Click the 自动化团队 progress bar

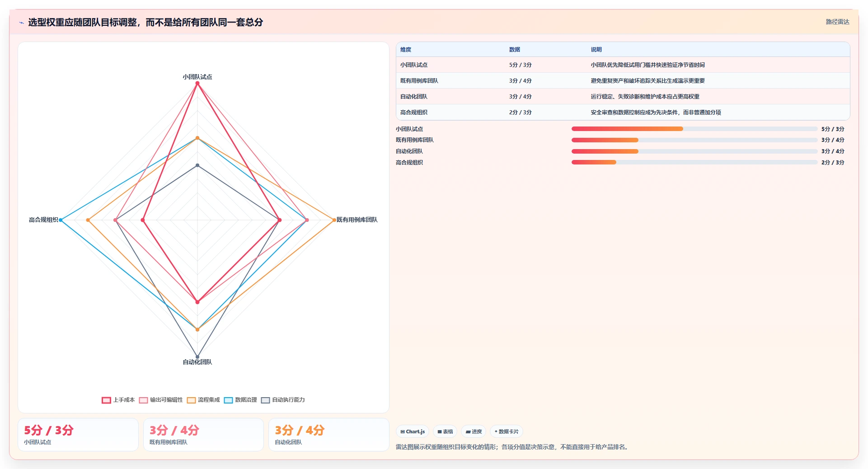694,151
